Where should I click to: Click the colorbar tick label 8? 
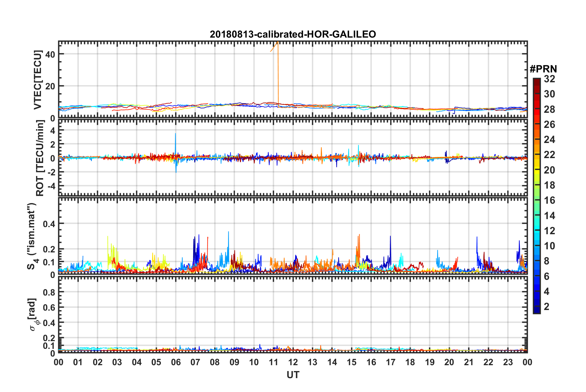tap(547, 261)
